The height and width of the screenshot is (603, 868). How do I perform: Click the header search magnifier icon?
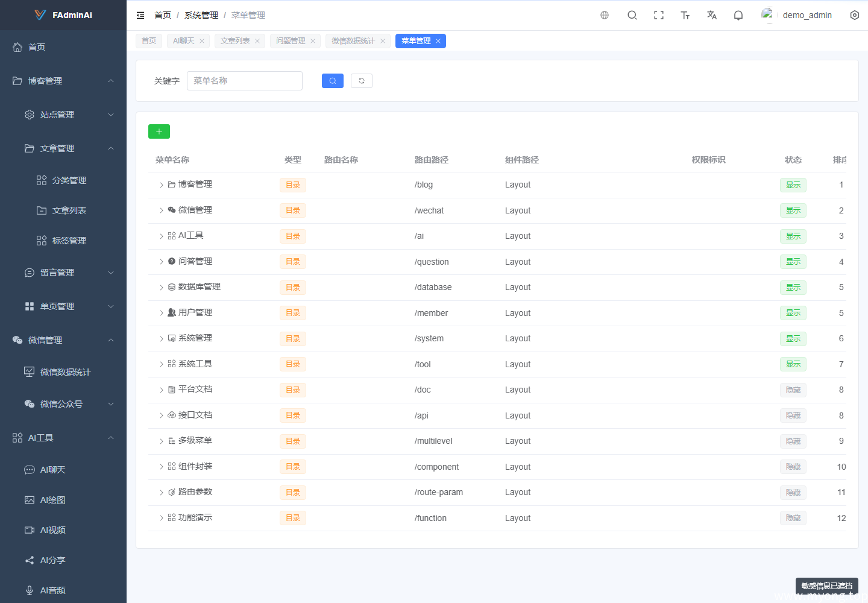click(x=632, y=15)
